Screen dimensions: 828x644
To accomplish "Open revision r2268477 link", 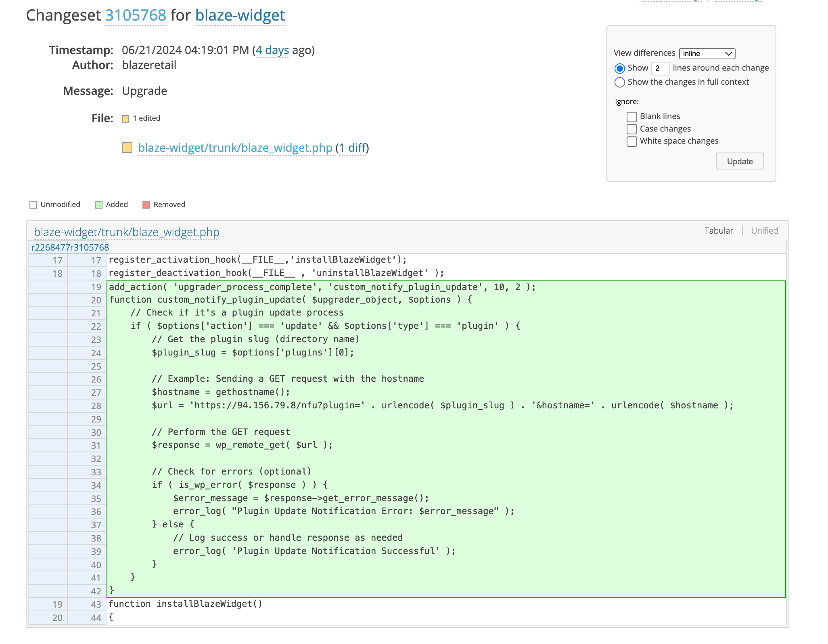I will (48, 247).
